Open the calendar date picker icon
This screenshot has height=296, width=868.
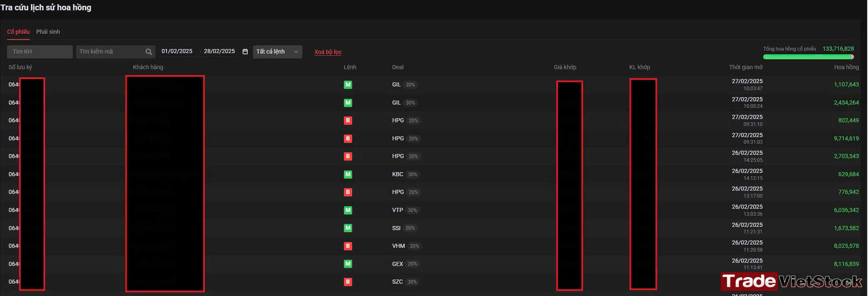(245, 52)
